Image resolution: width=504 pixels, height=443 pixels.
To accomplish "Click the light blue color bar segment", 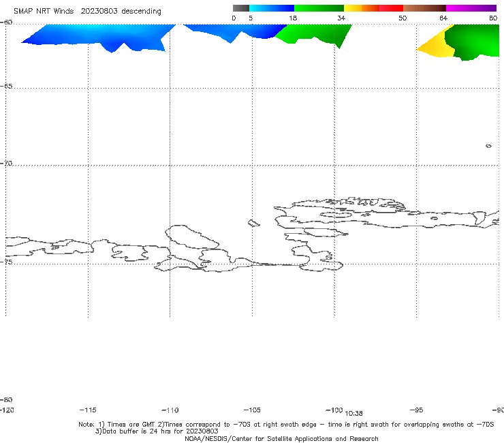I will coord(272,8).
